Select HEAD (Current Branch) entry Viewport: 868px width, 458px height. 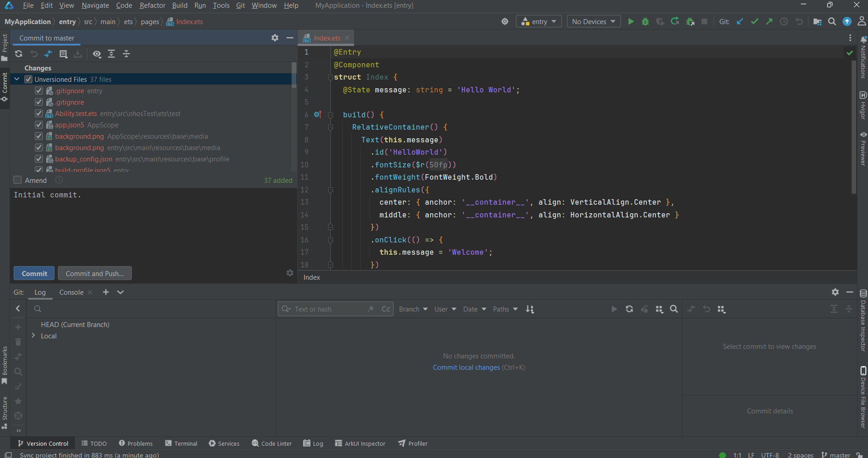point(75,324)
